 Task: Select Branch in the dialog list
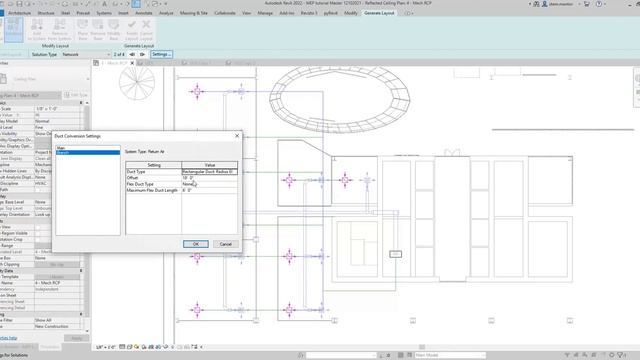[x=88, y=153]
